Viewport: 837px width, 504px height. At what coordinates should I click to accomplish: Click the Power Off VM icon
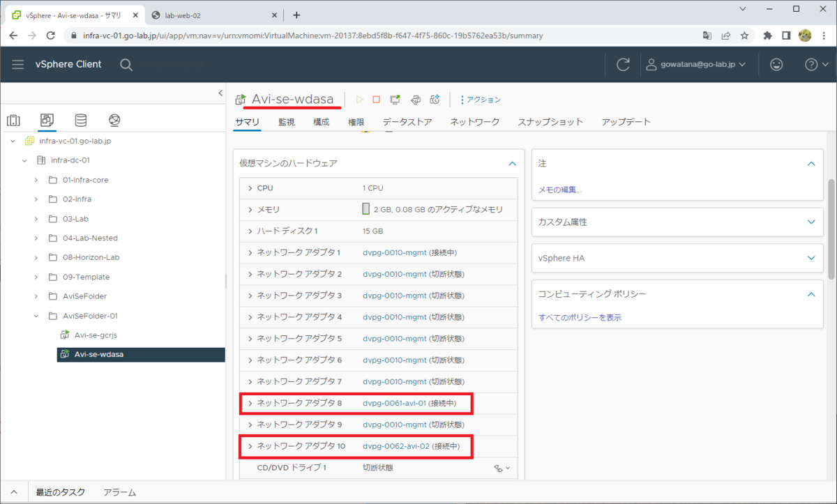377,100
